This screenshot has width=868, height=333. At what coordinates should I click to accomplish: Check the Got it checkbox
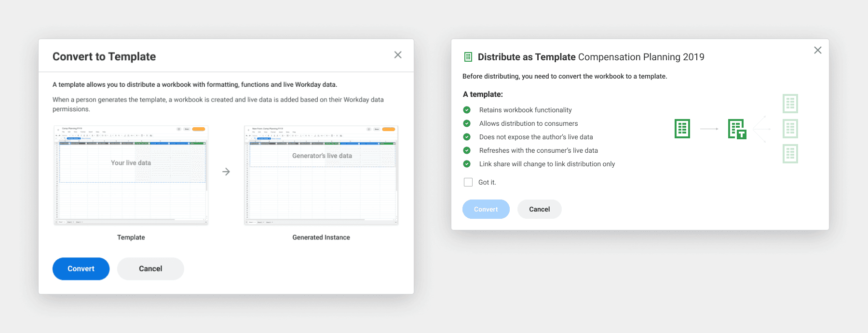coord(468,182)
